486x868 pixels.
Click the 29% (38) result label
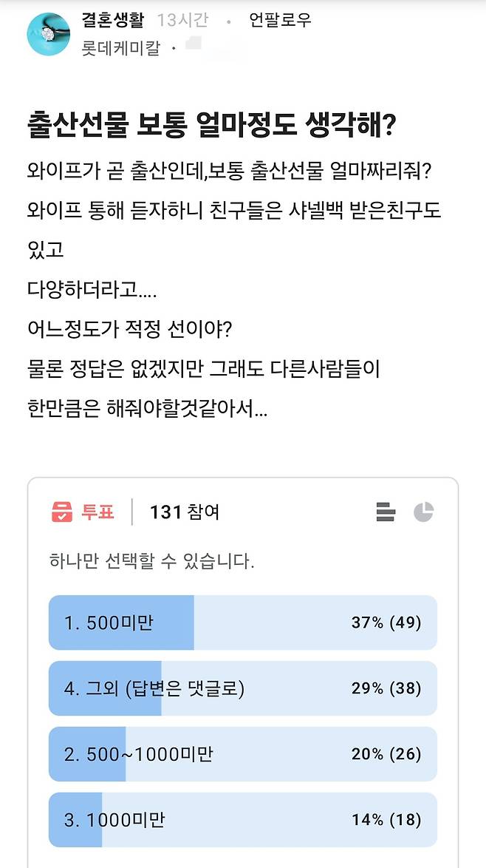pyautogui.click(x=386, y=688)
